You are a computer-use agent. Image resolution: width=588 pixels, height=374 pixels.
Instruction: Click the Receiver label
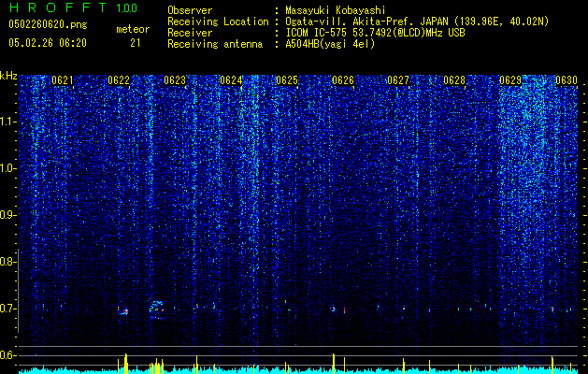pyautogui.click(x=190, y=33)
